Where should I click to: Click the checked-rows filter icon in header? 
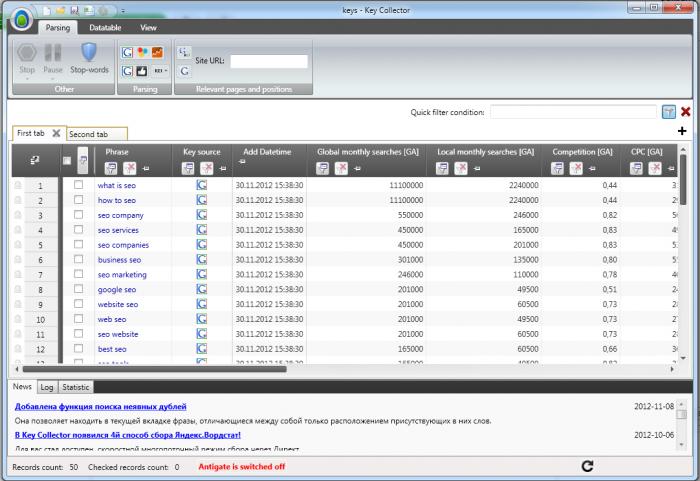(x=83, y=161)
